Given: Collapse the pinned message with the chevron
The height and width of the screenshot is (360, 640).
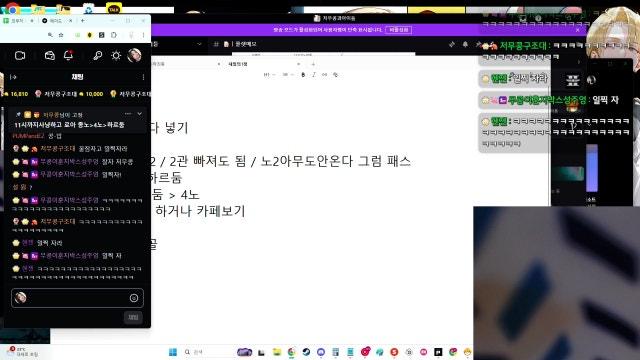Looking at the screenshot, I should [140, 114].
